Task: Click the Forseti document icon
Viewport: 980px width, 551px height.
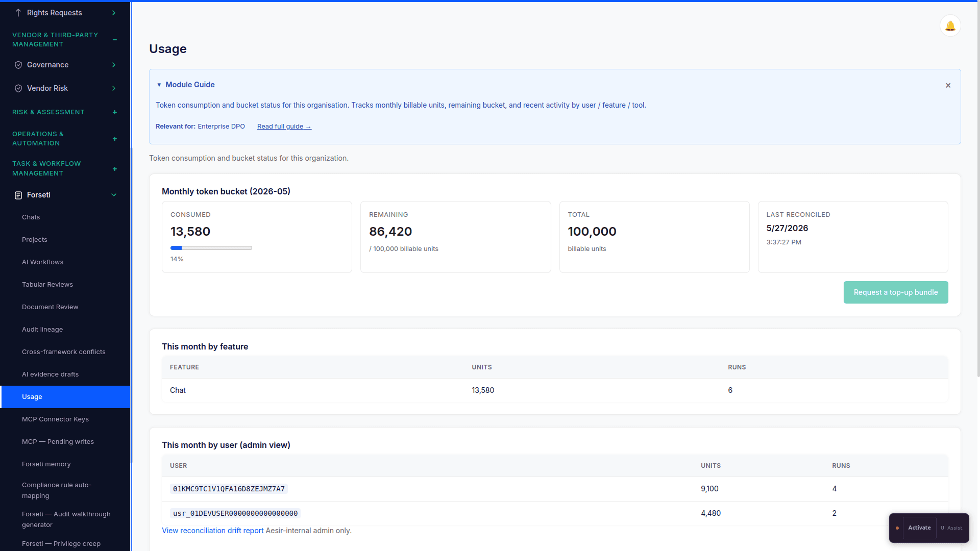Action: [x=18, y=195]
